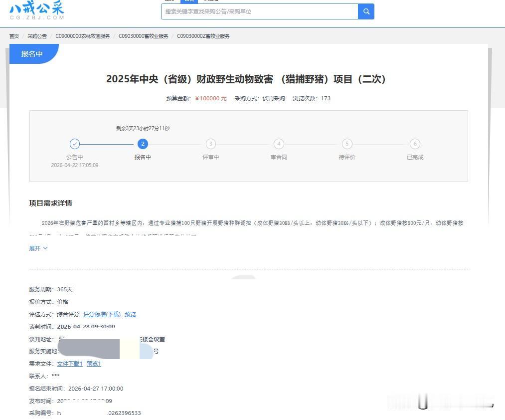The width and height of the screenshot is (505, 420).
Task: Select step 2 报名中 circle
Action: click(143, 144)
